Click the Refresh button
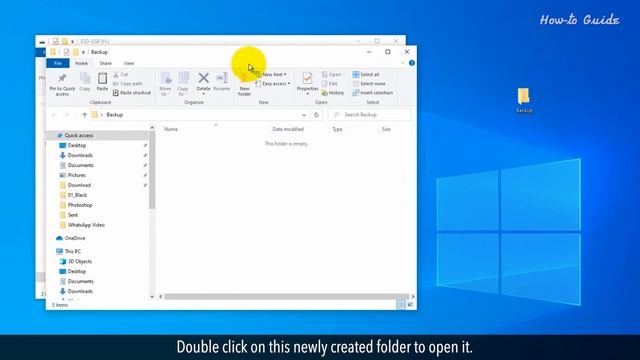640x360 pixels. pyautogui.click(x=316, y=115)
